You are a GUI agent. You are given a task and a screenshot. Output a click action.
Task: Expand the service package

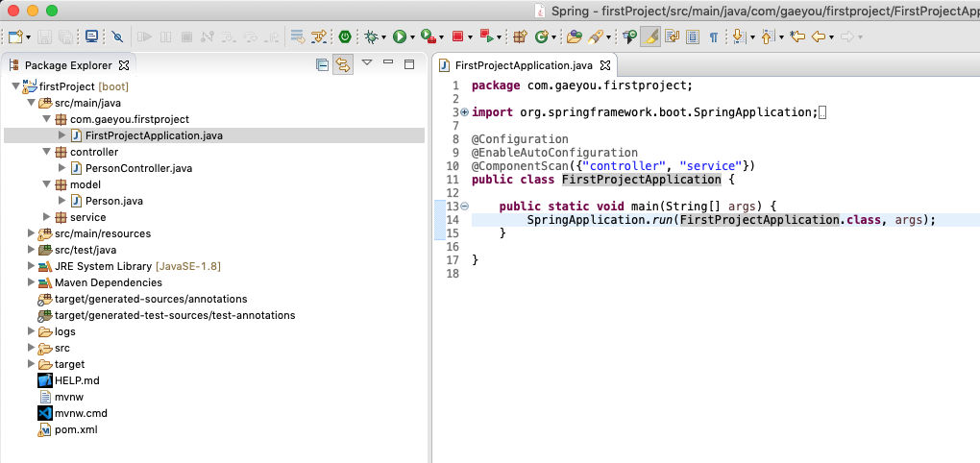(x=47, y=217)
